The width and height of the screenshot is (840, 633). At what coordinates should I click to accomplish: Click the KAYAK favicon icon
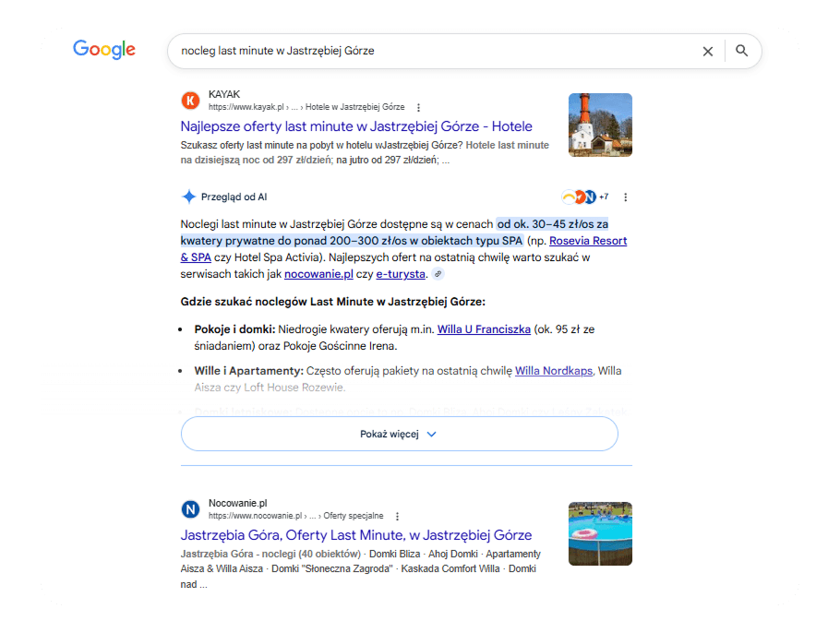pyautogui.click(x=190, y=101)
